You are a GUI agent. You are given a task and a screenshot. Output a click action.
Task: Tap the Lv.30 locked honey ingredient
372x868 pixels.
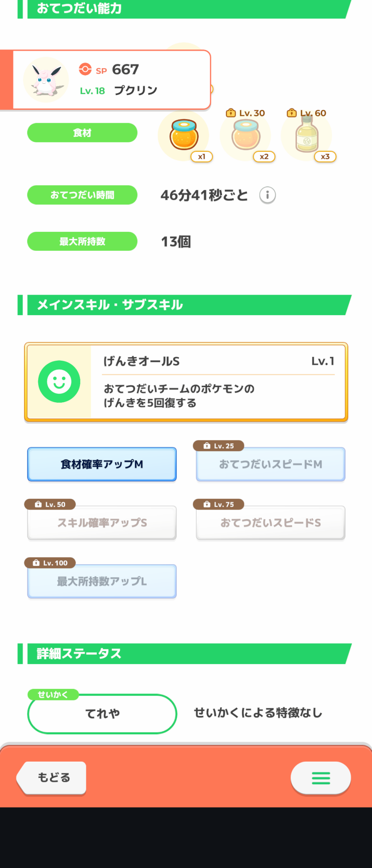tap(246, 135)
